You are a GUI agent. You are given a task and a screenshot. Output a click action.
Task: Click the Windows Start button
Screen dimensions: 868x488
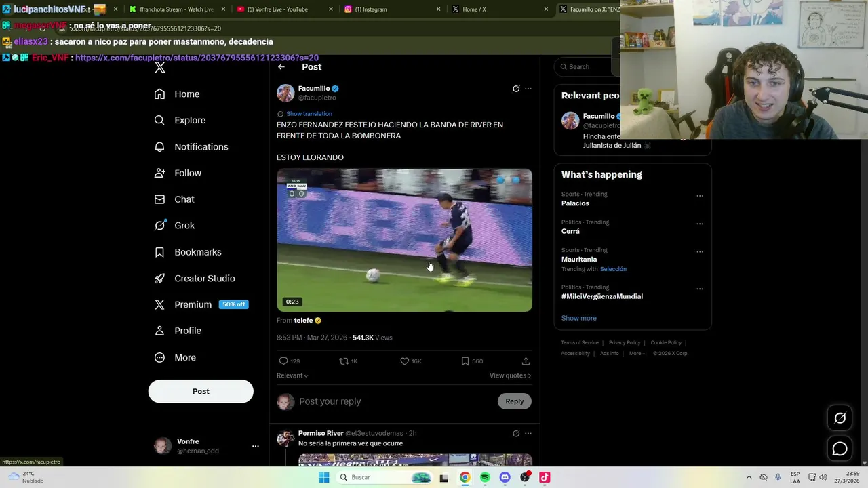324,477
